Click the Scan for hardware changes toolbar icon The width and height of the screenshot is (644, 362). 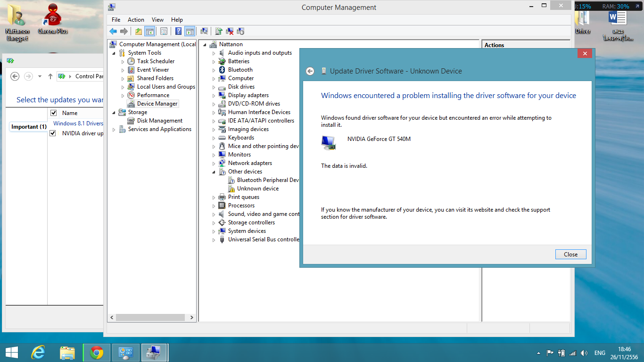click(204, 31)
